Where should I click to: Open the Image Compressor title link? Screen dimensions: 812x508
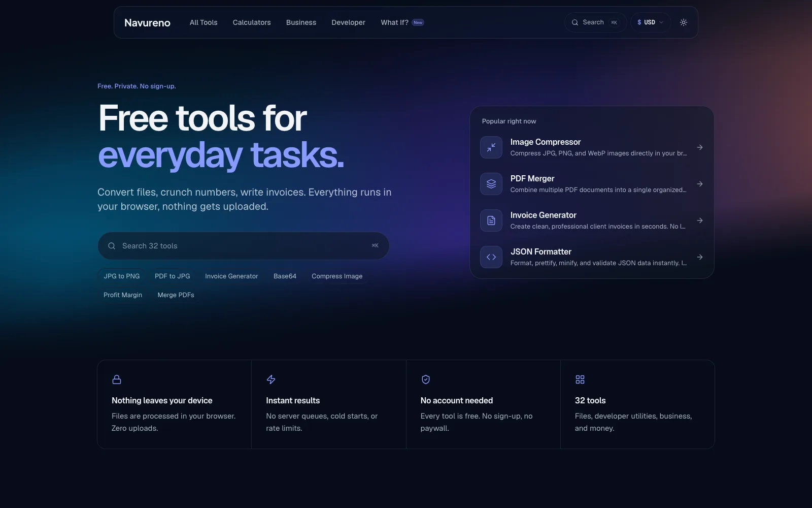click(546, 142)
